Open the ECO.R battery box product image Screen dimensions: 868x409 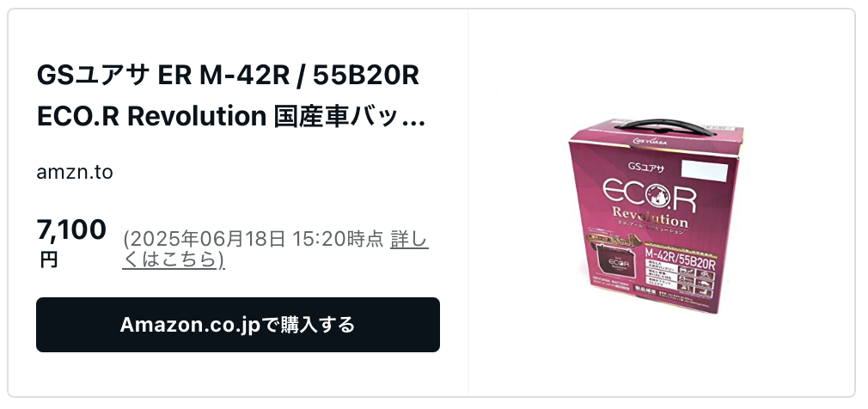click(657, 216)
